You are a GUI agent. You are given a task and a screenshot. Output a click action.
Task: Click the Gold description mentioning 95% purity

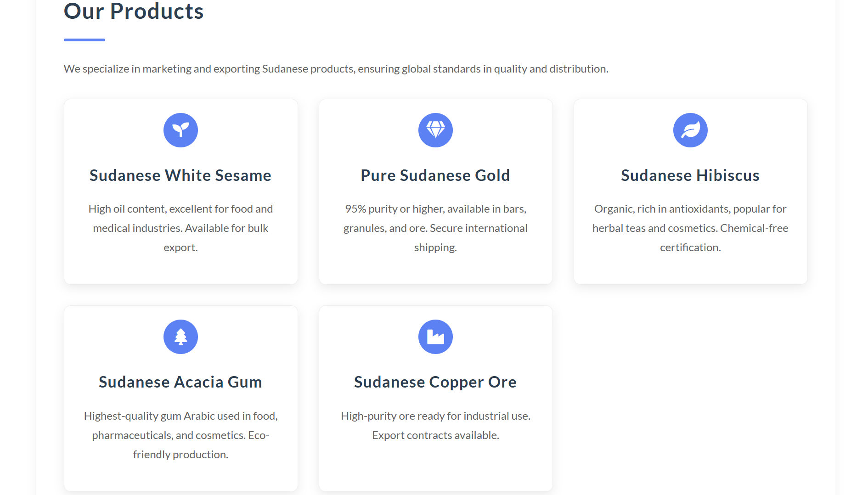pyautogui.click(x=435, y=228)
